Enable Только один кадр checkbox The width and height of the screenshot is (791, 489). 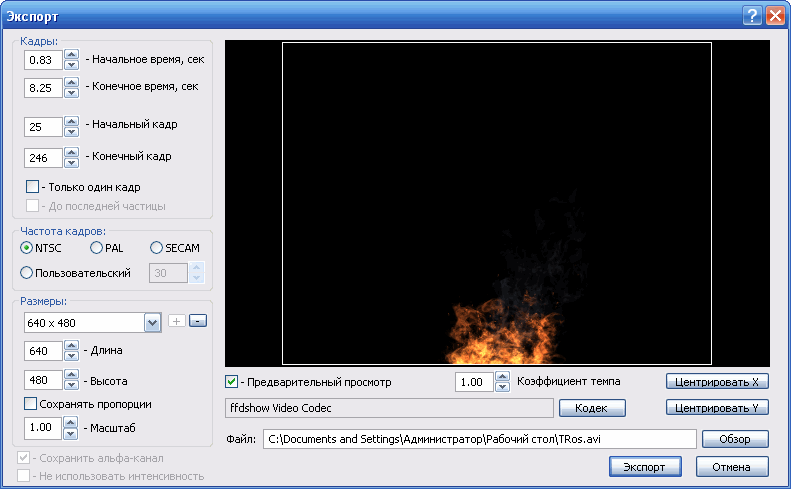[32, 187]
